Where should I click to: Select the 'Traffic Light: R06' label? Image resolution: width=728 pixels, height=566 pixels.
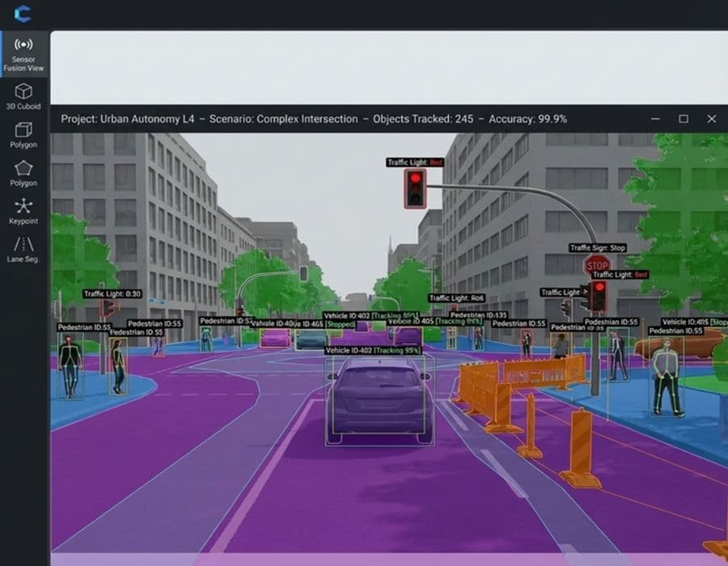pos(455,298)
